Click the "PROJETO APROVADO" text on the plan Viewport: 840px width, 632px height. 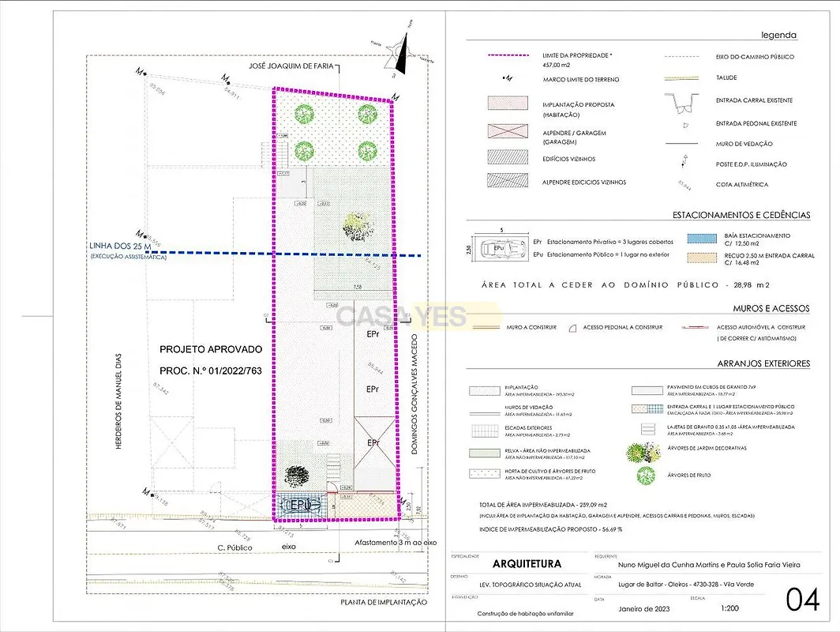211,349
